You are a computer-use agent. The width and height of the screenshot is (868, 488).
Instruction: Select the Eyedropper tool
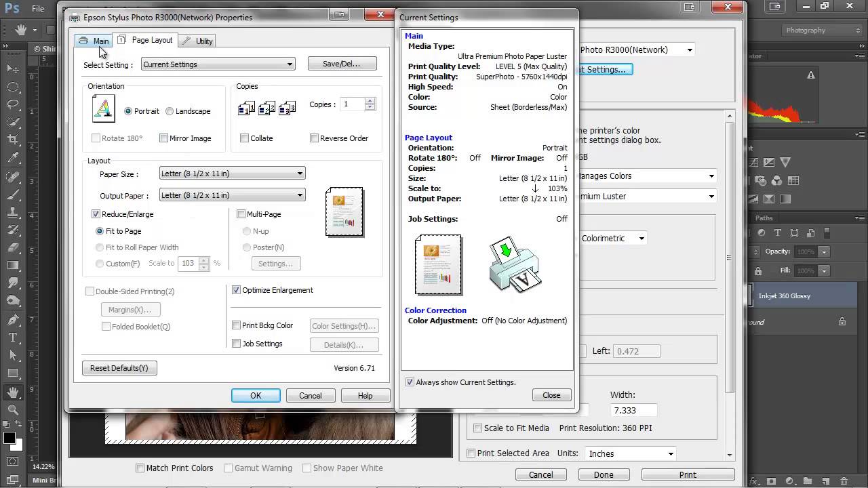click(x=13, y=158)
